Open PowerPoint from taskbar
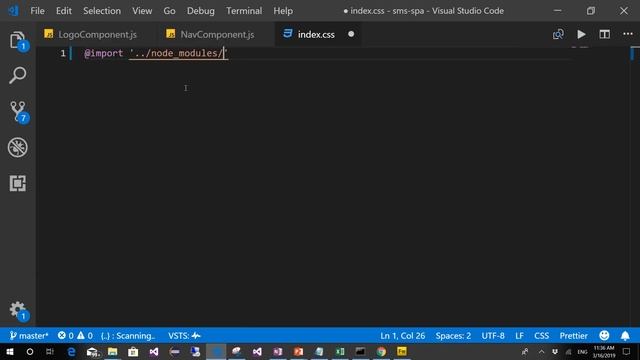This screenshot has height=360, width=640. 298,351
